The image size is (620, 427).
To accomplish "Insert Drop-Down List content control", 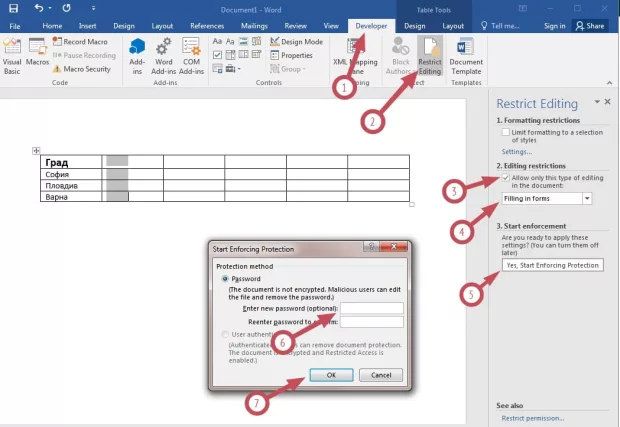I will click(244, 54).
